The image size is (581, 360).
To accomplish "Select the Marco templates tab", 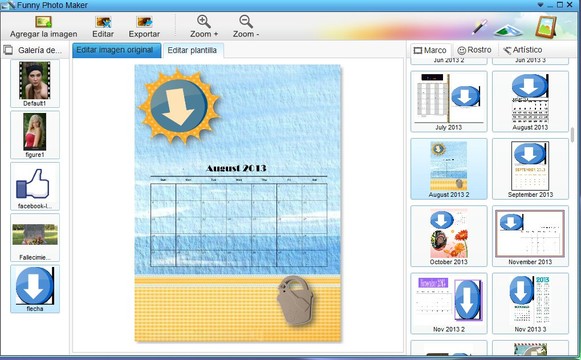I will [x=431, y=50].
